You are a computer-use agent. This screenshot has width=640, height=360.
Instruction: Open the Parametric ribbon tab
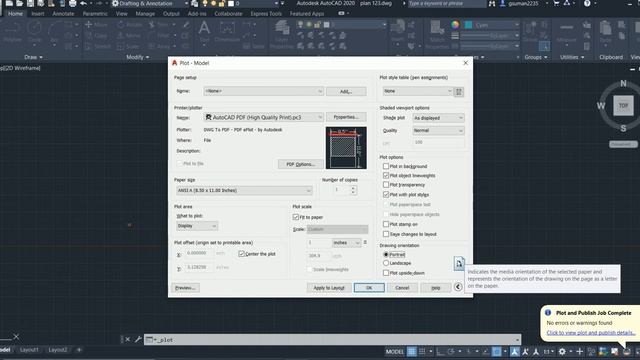tap(95, 13)
